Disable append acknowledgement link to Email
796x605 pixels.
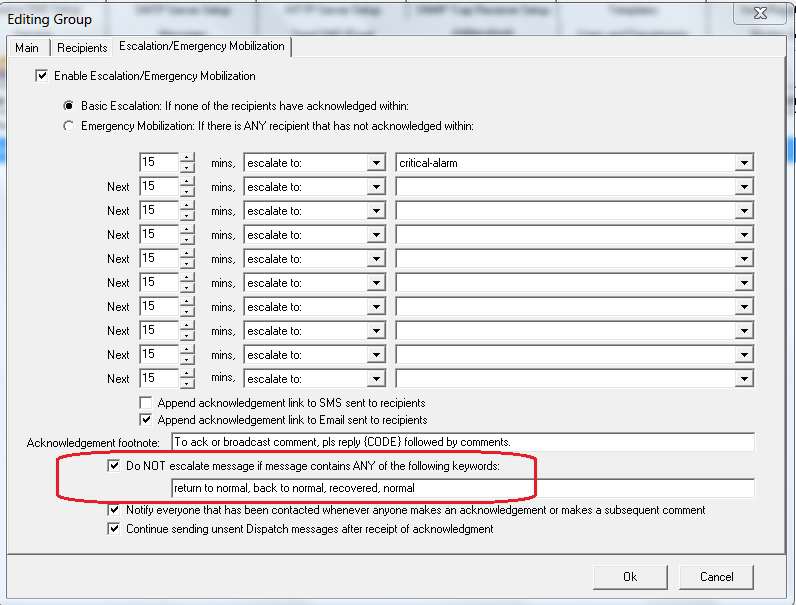pyautogui.click(x=146, y=420)
